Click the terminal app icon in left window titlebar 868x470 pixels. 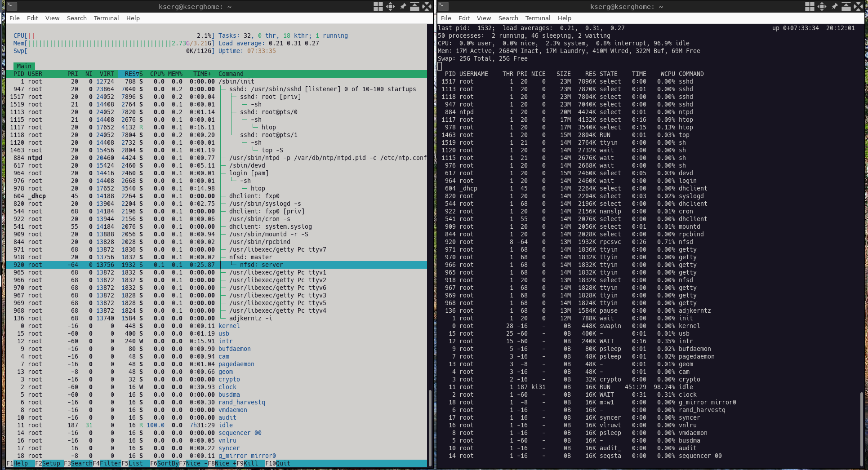click(x=12, y=6)
